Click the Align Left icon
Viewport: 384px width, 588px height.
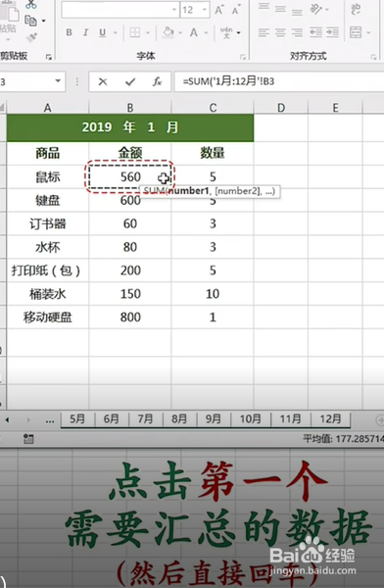point(264,32)
